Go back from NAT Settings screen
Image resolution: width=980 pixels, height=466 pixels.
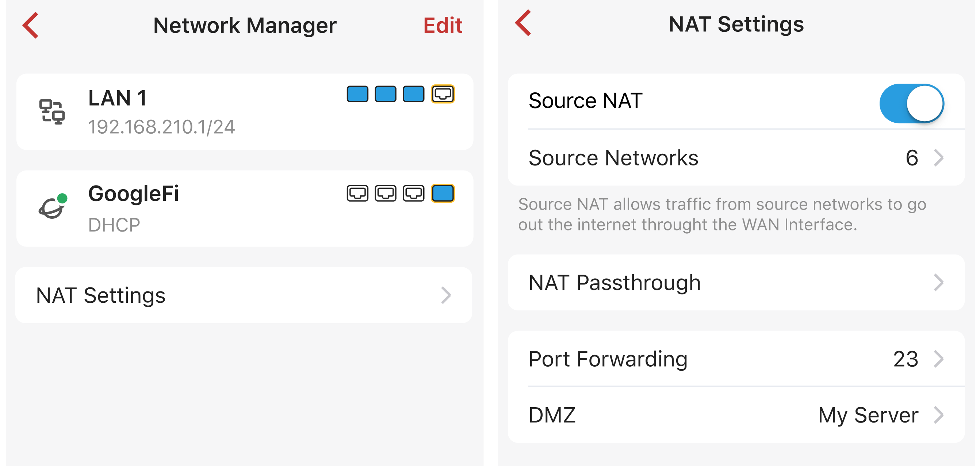click(x=523, y=23)
